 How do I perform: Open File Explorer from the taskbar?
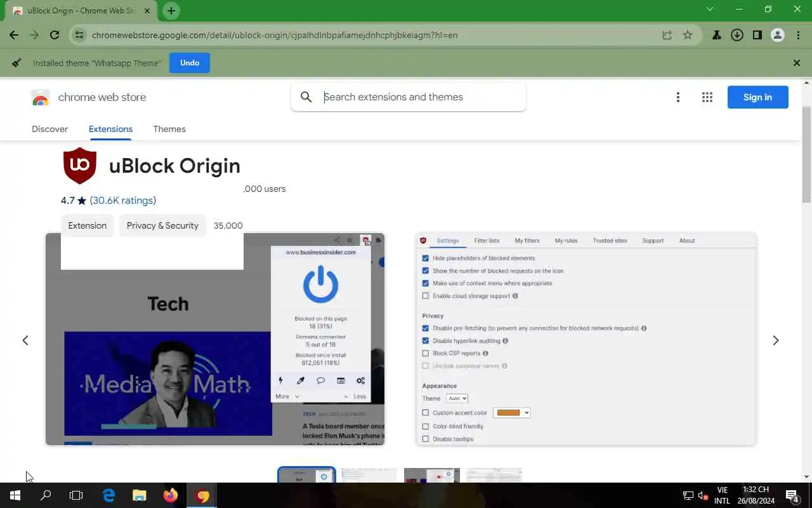tap(140, 495)
